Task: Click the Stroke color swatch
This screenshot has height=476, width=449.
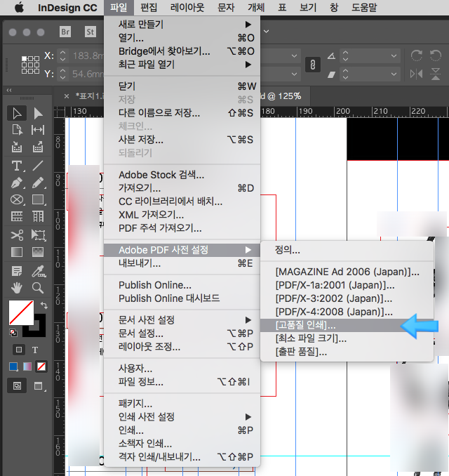Action: tap(39, 330)
